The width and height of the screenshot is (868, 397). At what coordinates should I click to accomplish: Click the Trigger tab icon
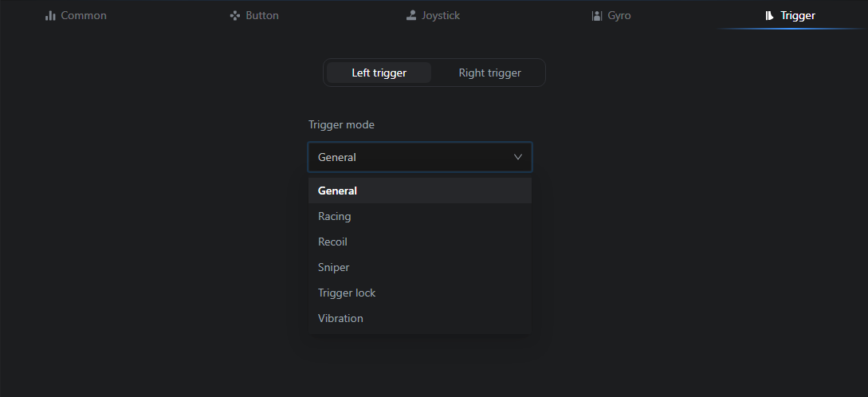[x=769, y=16]
